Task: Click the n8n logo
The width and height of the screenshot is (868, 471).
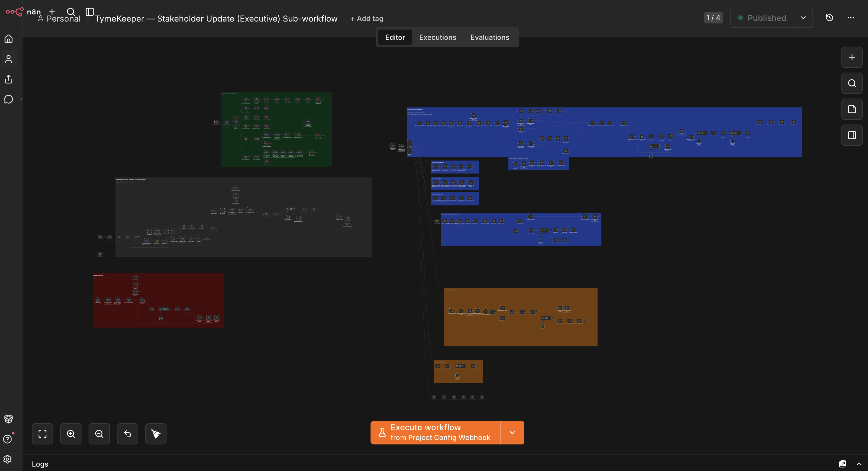Action: pos(23,12)
